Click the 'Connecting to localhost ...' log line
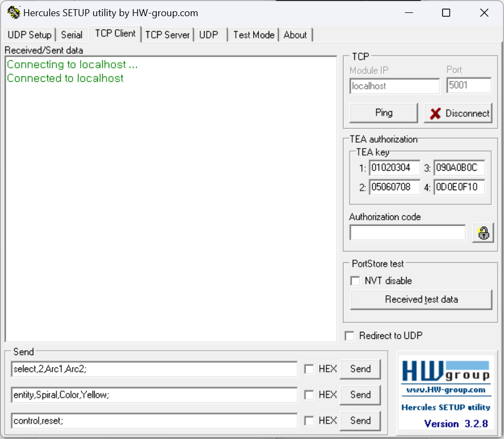 (72, 65)
